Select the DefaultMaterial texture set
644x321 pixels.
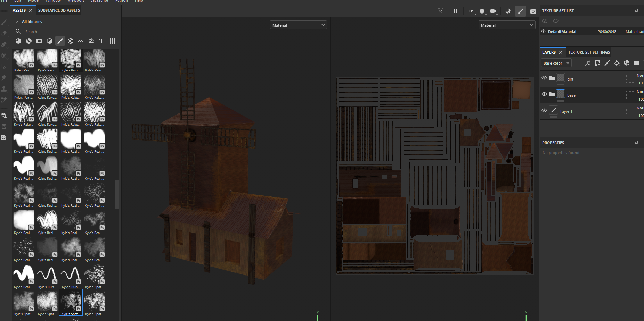[562, 32]
